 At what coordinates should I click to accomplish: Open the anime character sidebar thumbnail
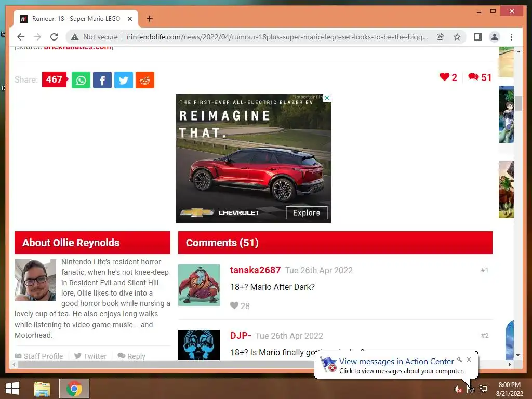[506, 114]
